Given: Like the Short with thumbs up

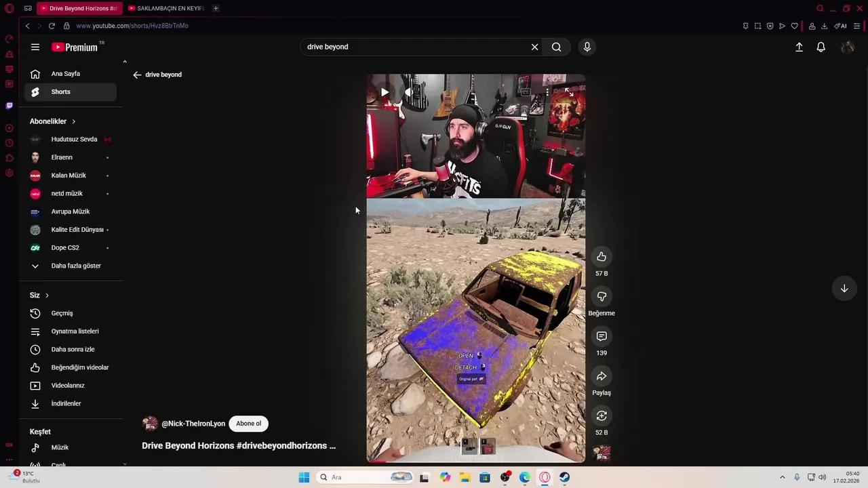Looking at the screenshot, I should pos(601,256).
